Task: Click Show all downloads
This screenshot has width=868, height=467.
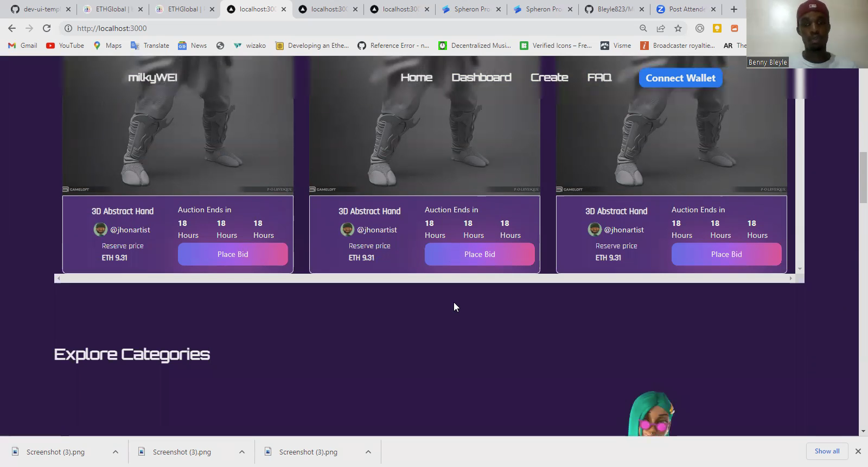Action: coord(827,451)
